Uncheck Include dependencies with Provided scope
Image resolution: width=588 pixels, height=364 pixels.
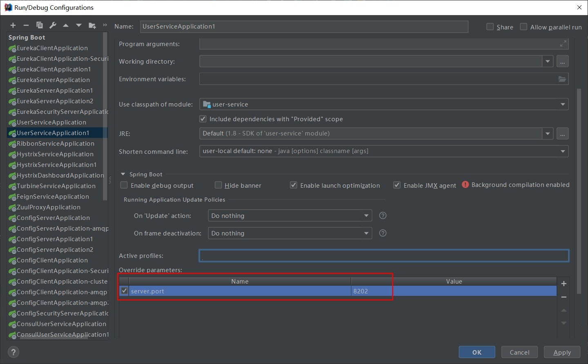203,119
